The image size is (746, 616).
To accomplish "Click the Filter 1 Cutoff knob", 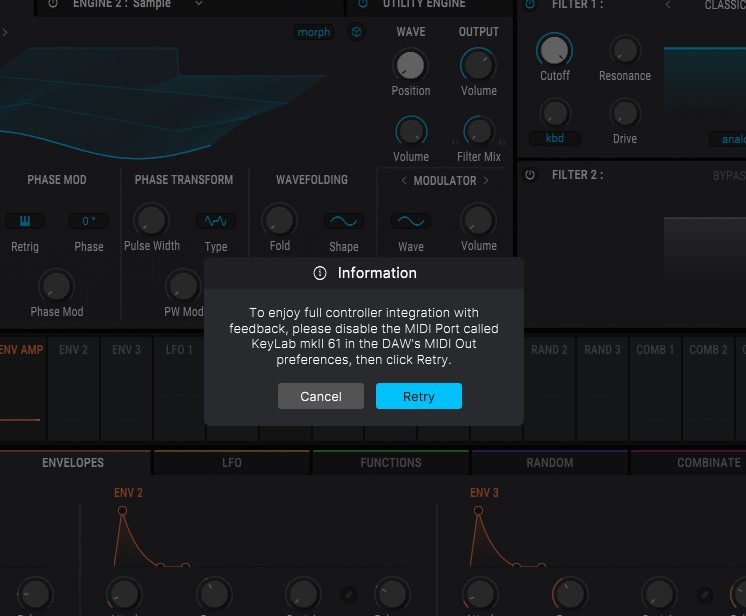I will 554,49.
